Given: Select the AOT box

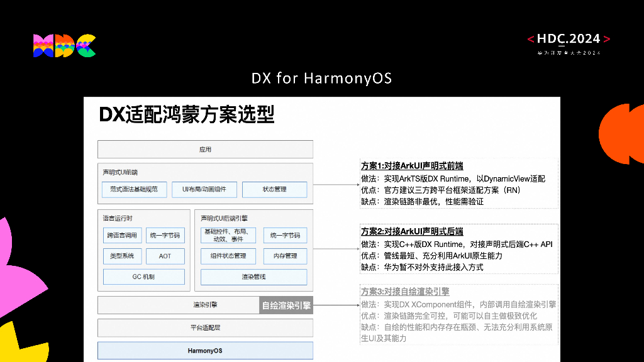Looking at the screenshot, I should coord(165,256).
